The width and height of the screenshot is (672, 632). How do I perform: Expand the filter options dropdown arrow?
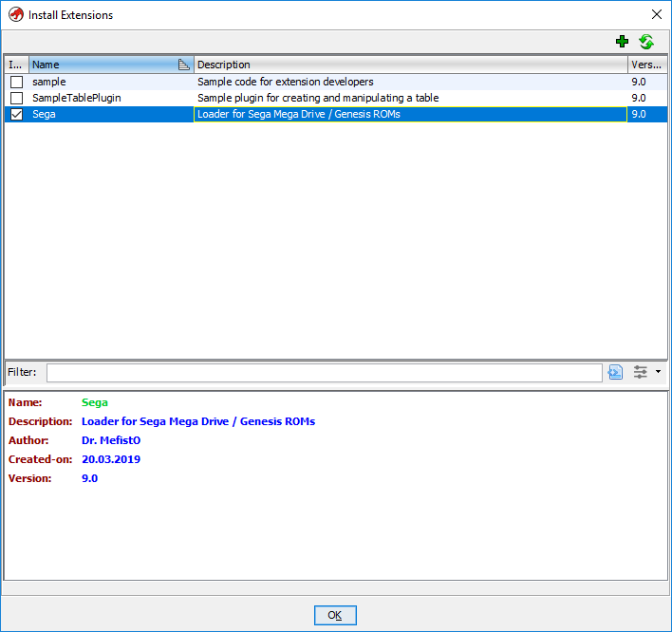[x=659, y=371]
